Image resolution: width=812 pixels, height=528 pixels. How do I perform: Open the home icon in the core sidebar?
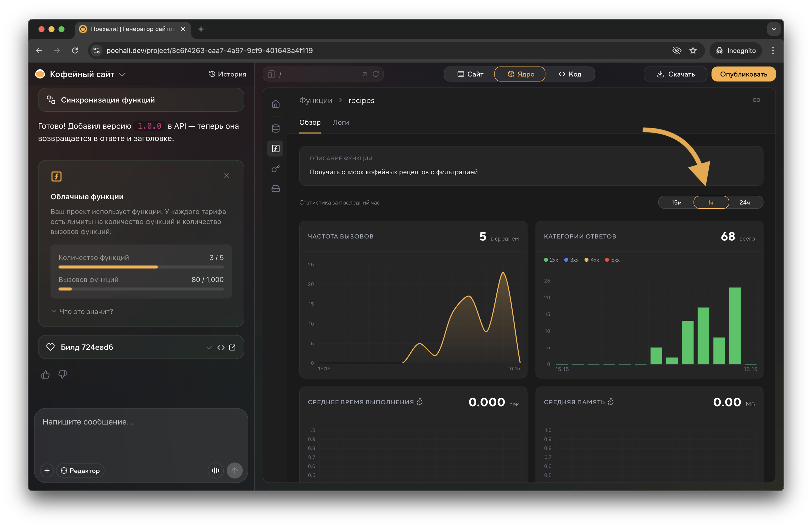[276, 104]
